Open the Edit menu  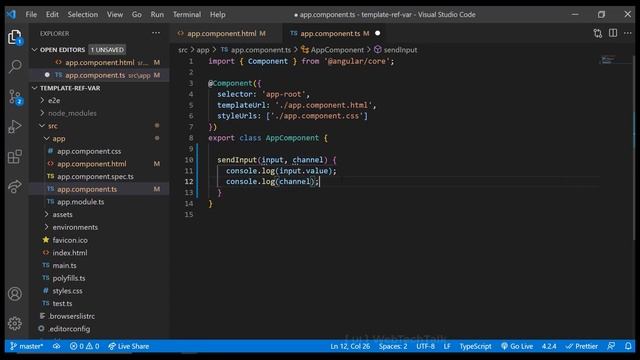tap(52, 14)
